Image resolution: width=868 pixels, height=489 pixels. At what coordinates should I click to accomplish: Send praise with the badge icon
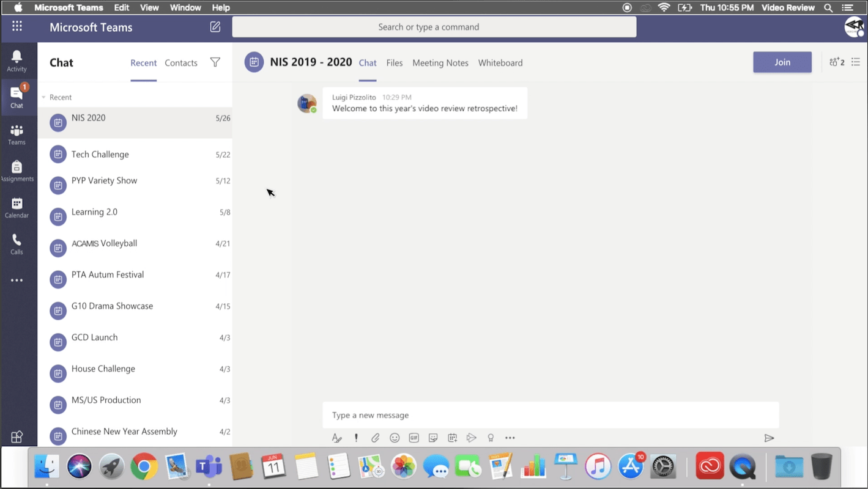click(x=491, y=438)
